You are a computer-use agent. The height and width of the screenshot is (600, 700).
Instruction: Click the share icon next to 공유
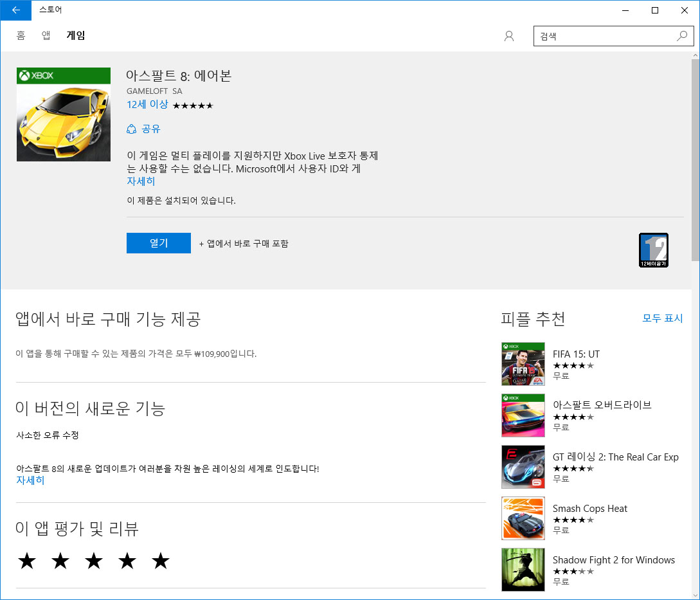[x=132, y=129]
